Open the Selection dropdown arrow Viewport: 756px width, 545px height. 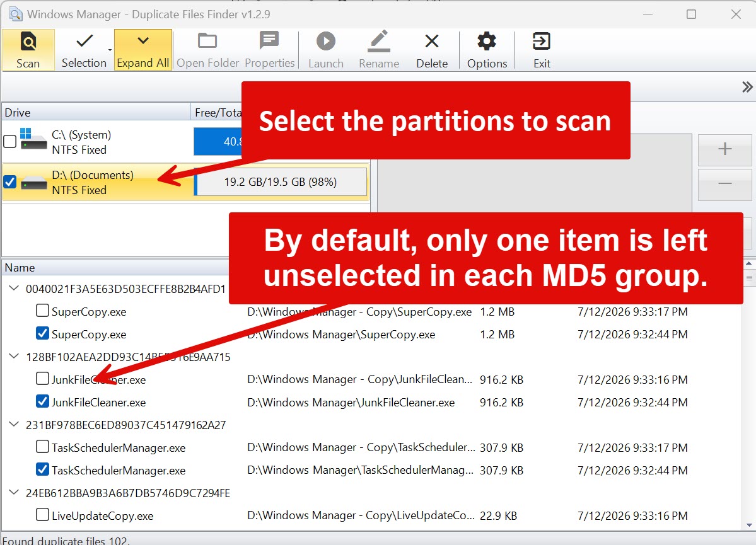click(x=110, y=50)
